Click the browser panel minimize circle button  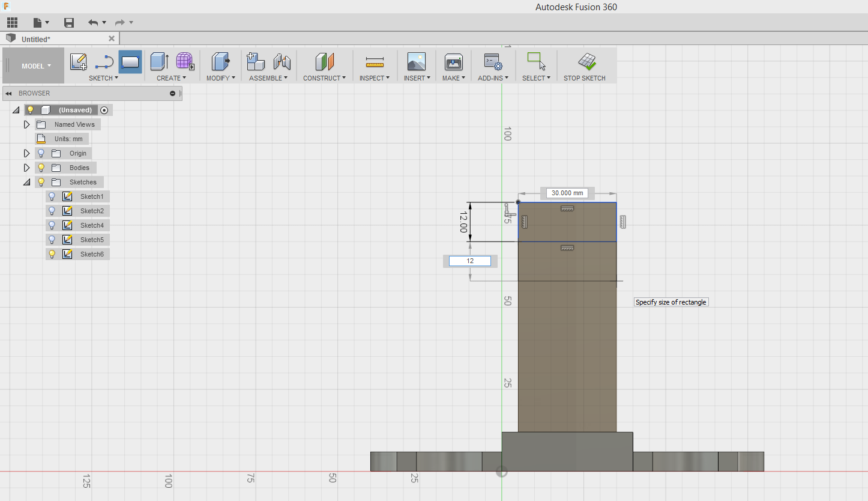[173, 93]
